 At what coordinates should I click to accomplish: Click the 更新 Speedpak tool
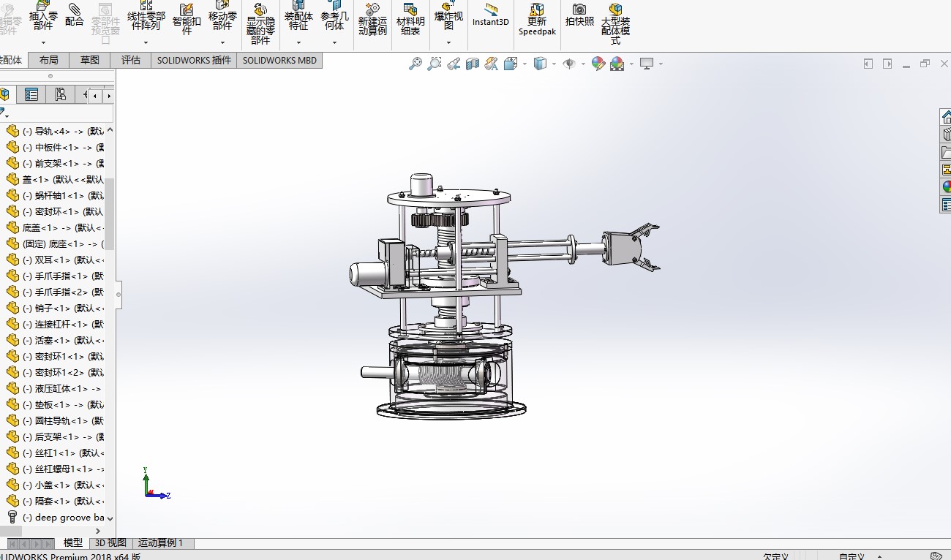537,19
